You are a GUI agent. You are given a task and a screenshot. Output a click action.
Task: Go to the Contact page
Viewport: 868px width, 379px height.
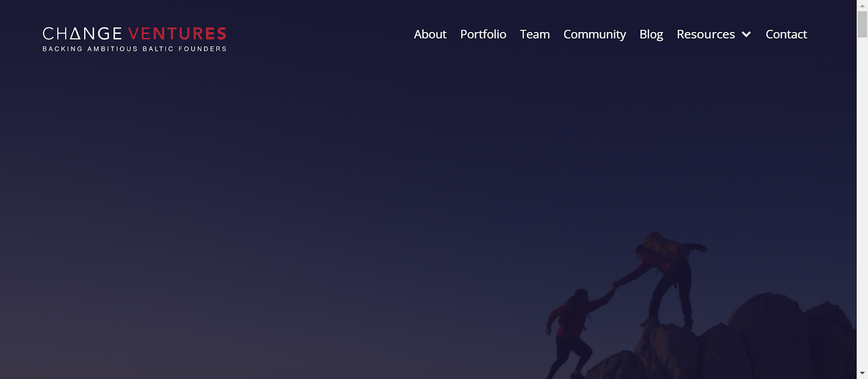click(786, 34)
